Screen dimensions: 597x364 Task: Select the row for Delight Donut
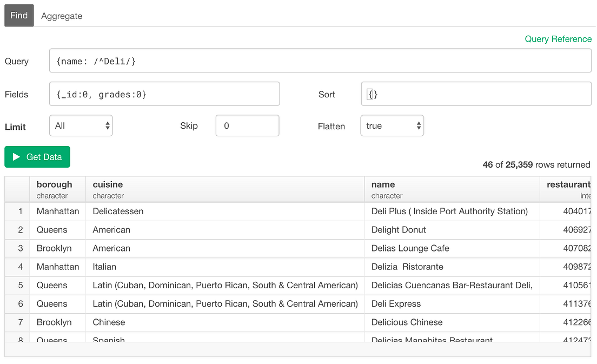click(x=270, y=229)
